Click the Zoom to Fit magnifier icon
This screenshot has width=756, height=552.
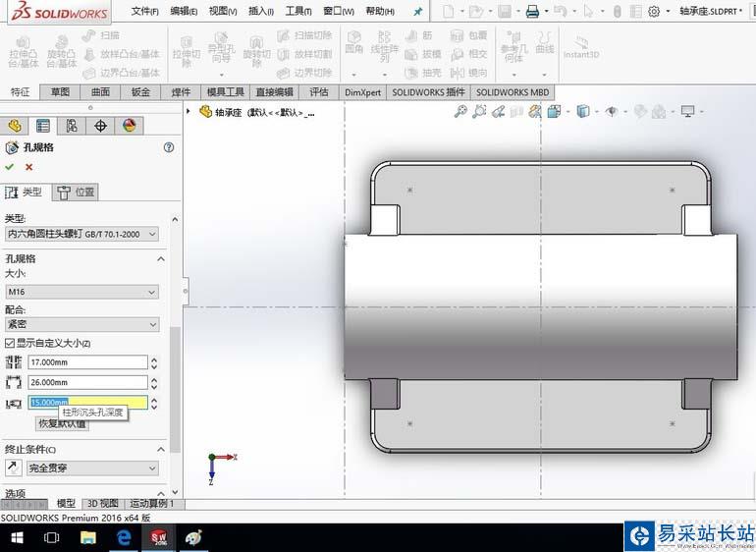coord(459,112)
